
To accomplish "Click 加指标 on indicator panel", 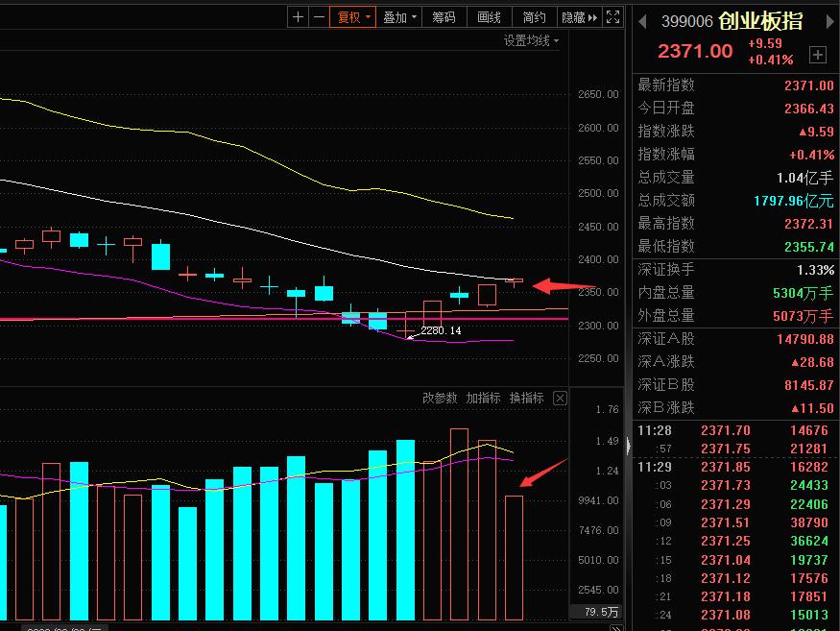I will pyautogui.click(x=483, y=398).
